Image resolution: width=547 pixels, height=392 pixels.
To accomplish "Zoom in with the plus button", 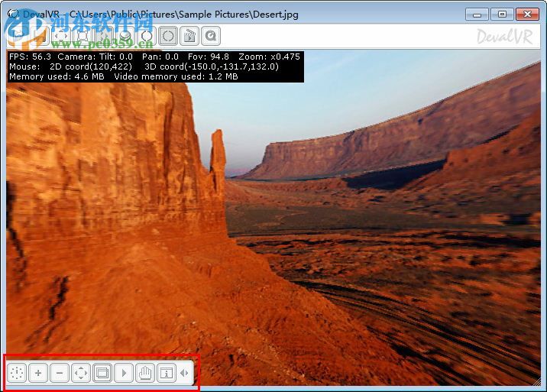I will tap(38, 373).
